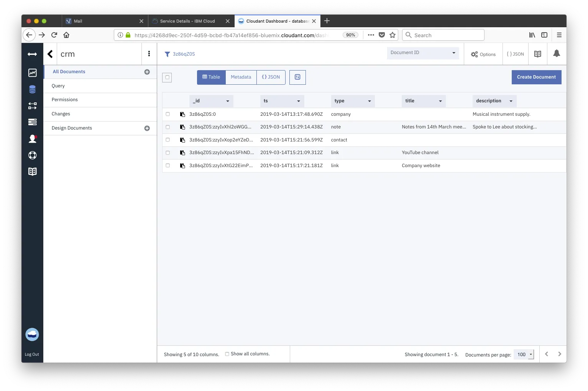Open the Document ID dropdown
Screen dimensions: 588x391
point(423,53)
